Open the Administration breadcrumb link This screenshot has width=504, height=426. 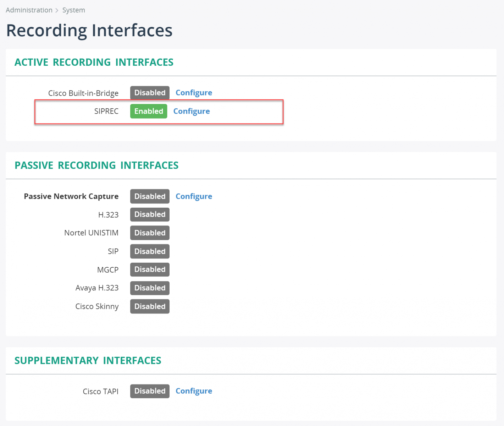click(x=29, y=10)
